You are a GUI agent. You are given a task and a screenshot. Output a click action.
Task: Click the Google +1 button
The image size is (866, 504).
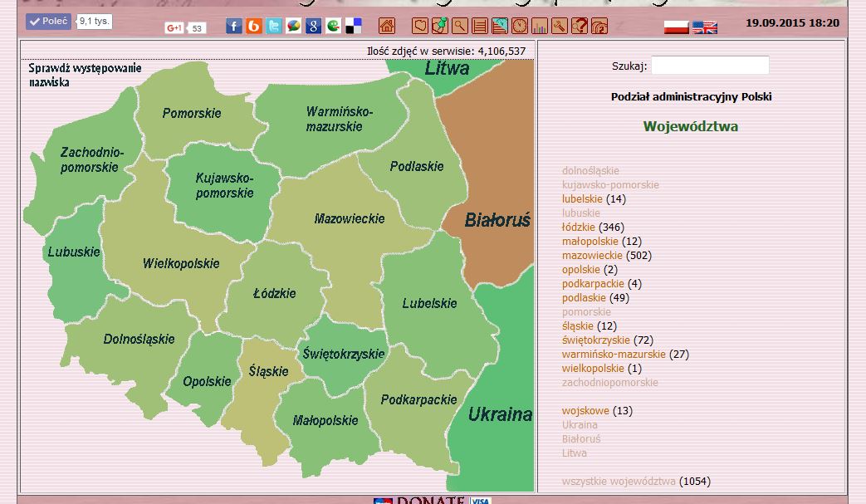click(x=174, y=28)
